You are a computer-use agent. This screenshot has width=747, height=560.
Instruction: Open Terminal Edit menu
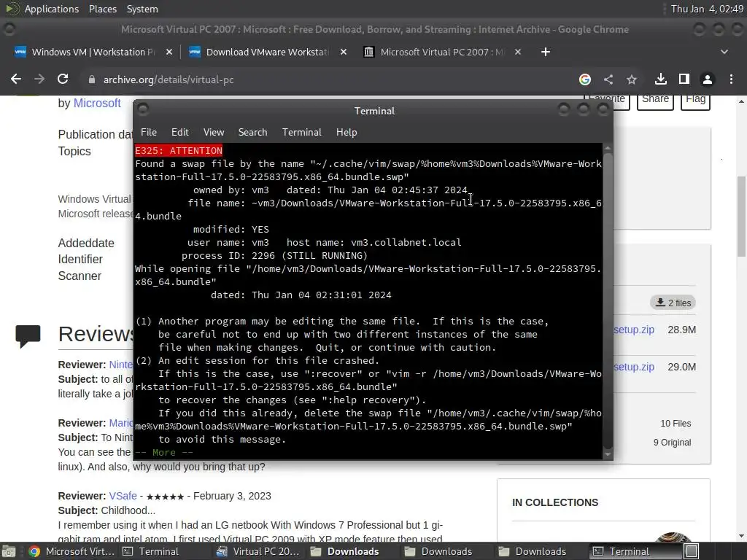pos(179,132)
